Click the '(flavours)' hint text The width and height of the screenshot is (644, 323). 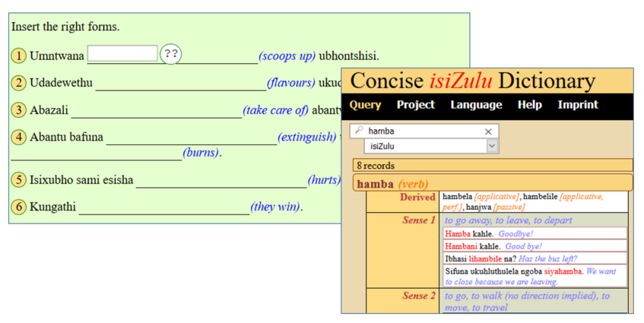click(x=290, y=83)
